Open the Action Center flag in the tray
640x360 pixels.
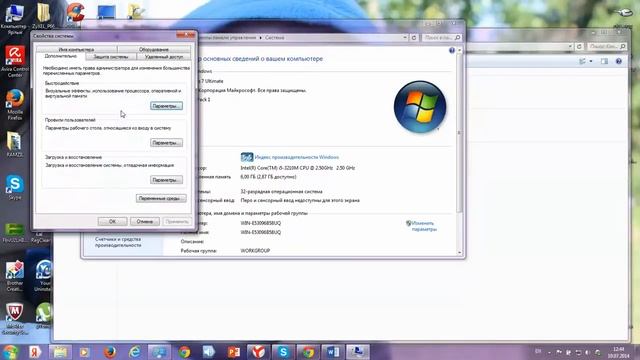pyautogui.click(x=559, y=352)
